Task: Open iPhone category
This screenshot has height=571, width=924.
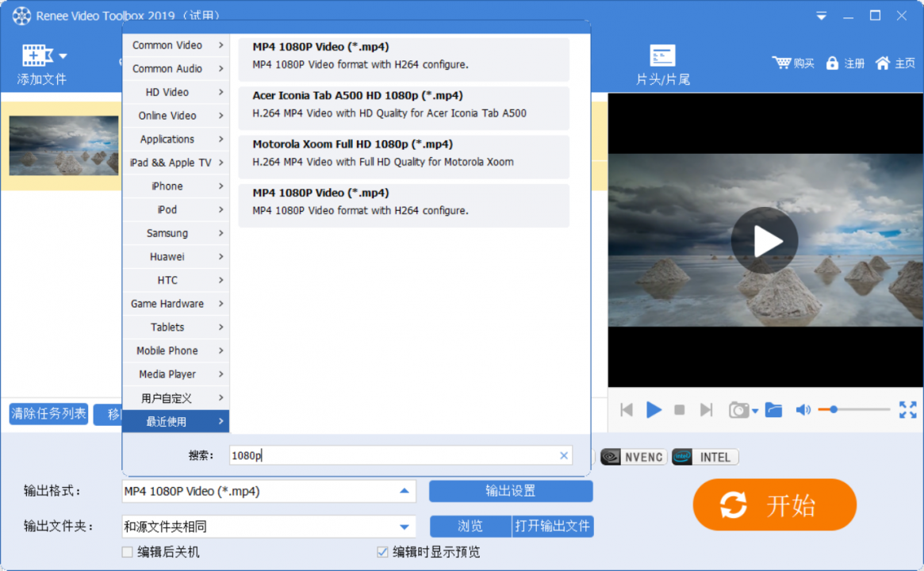Action: (x=175, y=187)
